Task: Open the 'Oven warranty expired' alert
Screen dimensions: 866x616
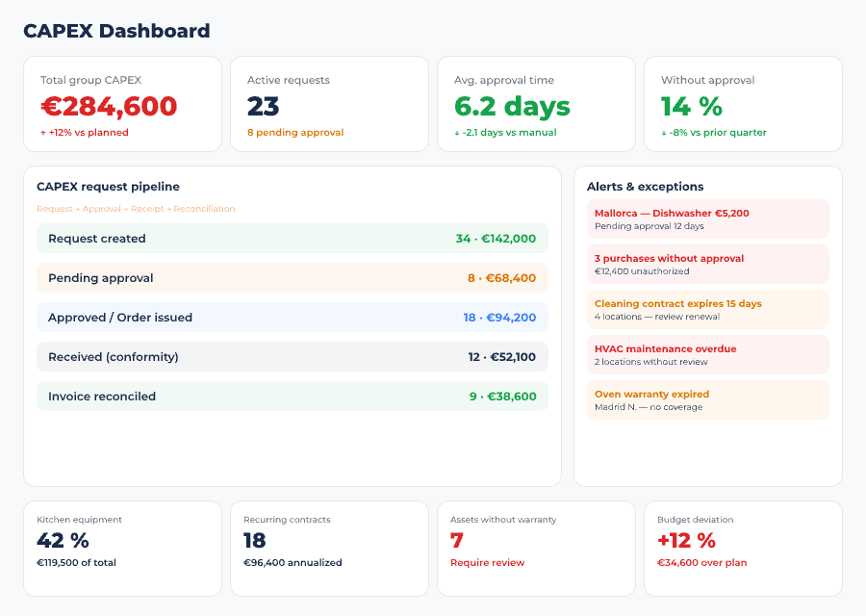Action: tap(707, 399)
